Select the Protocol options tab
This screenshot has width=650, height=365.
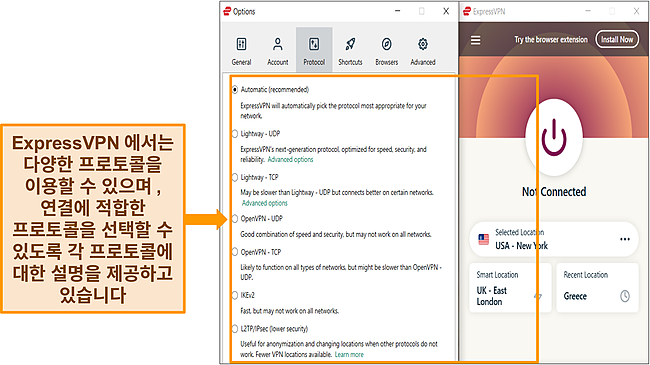click(314, 51)
